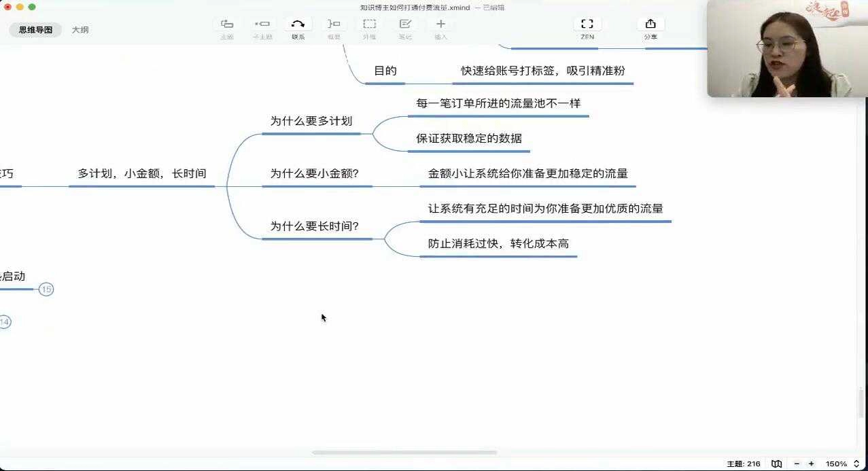868x471 pixels.
Task: Open the map overview in the status bar
Action: pyautogui.click(x=777, y=463)
